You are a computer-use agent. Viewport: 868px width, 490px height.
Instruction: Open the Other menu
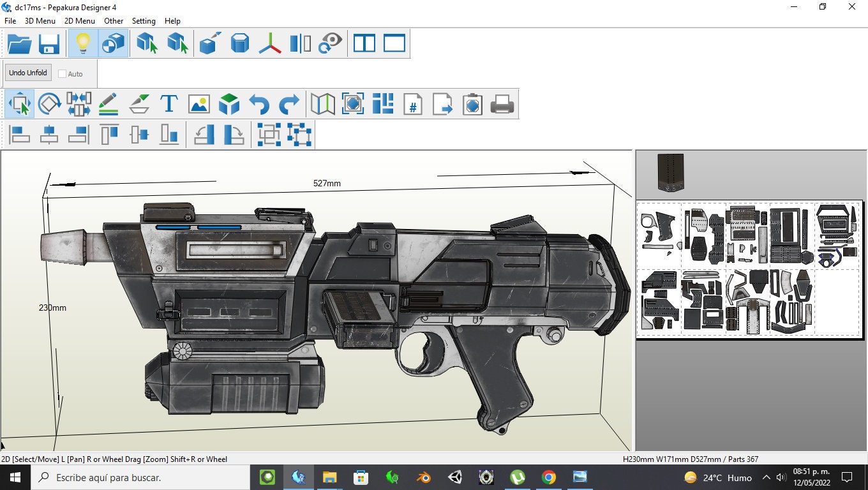coord(113,20)
